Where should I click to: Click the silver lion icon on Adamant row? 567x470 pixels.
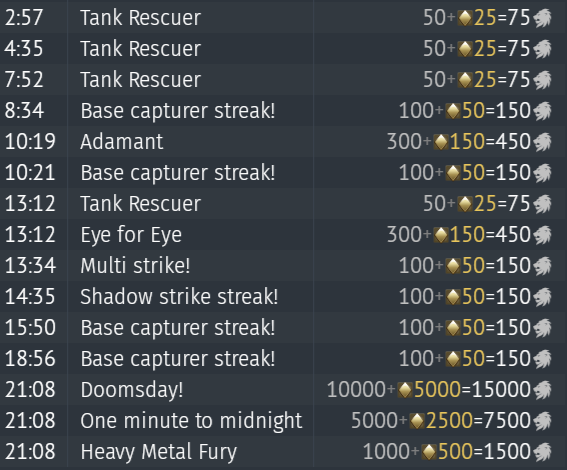tap(542, 142)
